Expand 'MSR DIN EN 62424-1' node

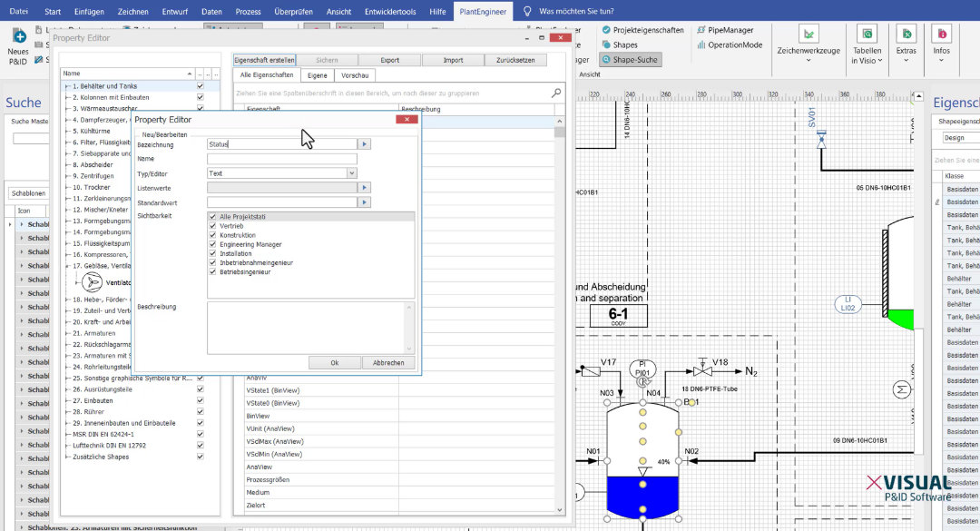click(67, 434)
